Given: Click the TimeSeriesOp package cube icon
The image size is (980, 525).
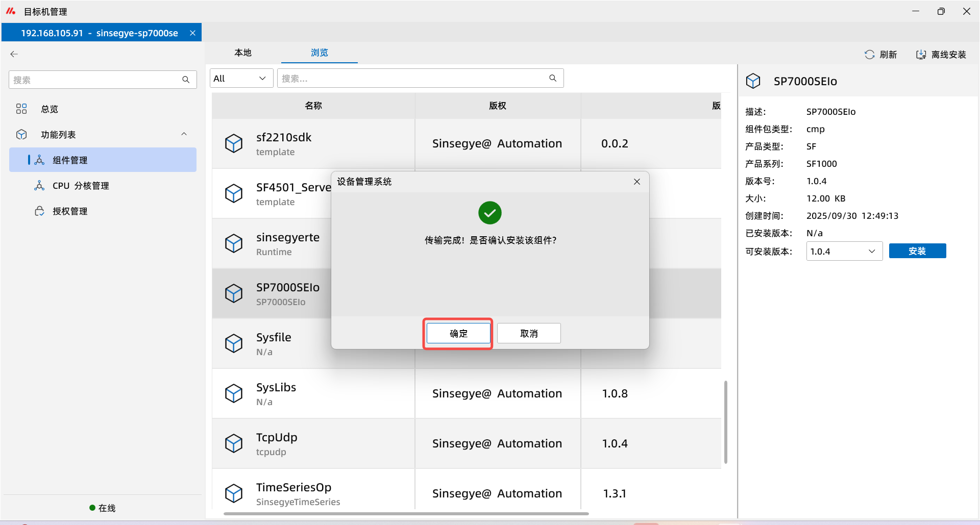Looking at the screenshot, I should tap(234, 493).
